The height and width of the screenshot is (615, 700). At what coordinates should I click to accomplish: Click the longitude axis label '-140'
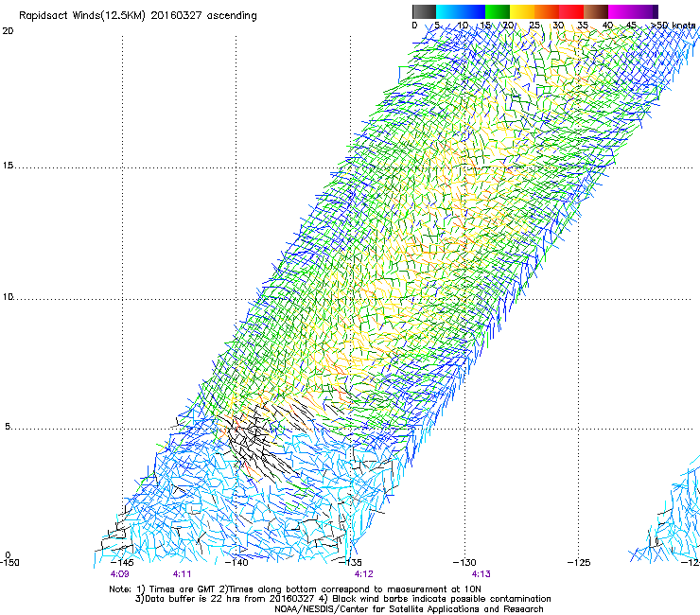coord(236,563)
